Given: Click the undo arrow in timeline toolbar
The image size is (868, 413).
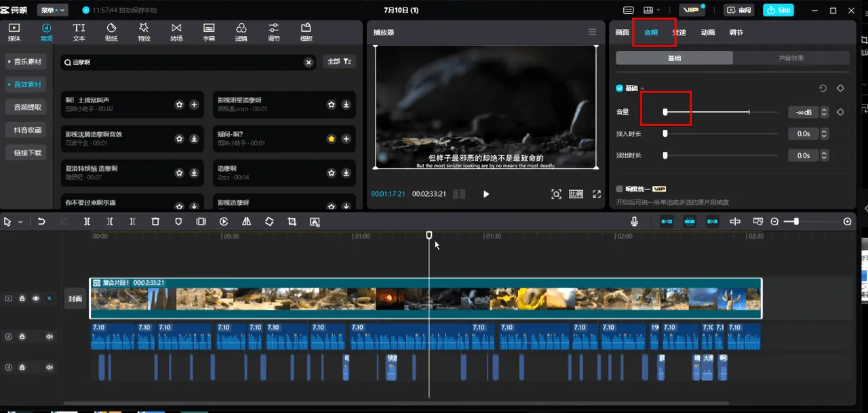Looking at the screenshot, I should [41, 222].
